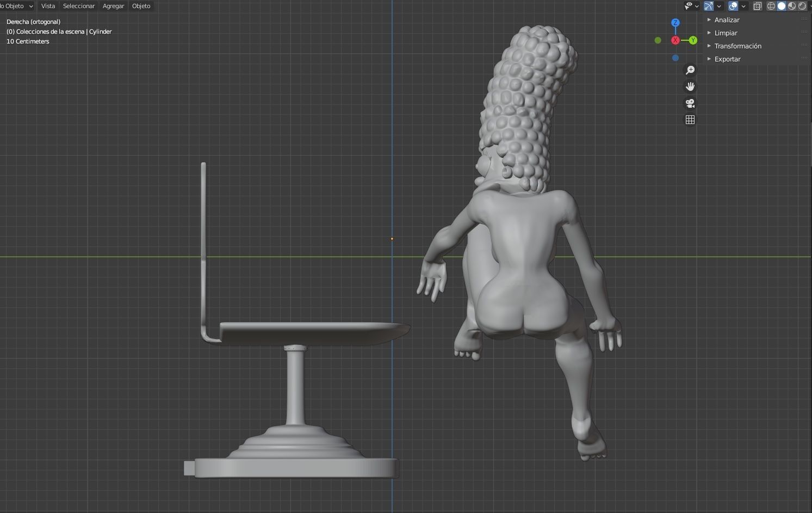This screenshot has height=513, width=812.
Task: Switch to wireframe viewport shading
Action: pyautogui.click(x=771, y=6)
